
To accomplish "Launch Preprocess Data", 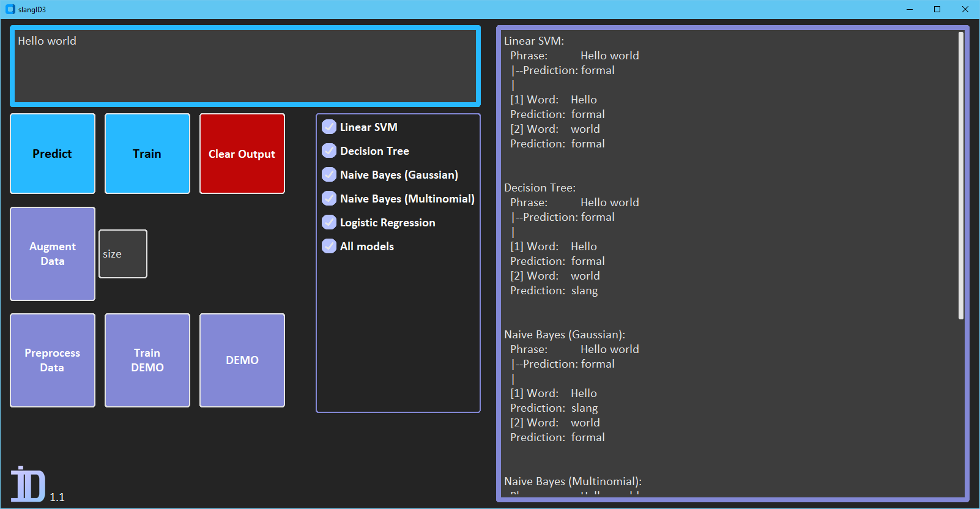I will (x=53, y=360).
